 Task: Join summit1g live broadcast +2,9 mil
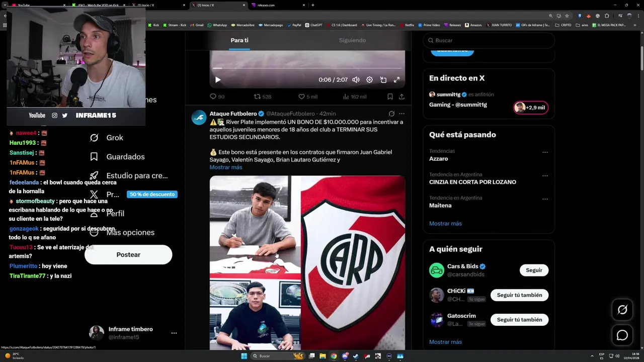pyautogui.click(x=531, y=108)
